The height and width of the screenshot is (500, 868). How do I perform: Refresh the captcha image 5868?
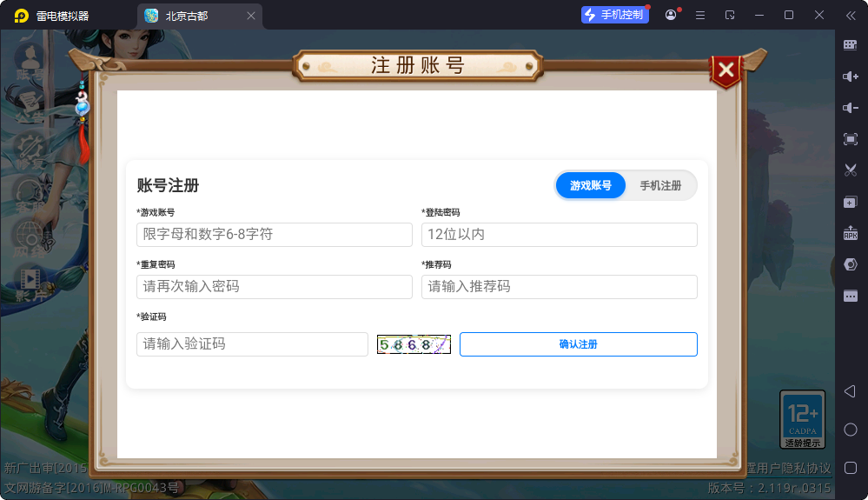click(414, 344)
